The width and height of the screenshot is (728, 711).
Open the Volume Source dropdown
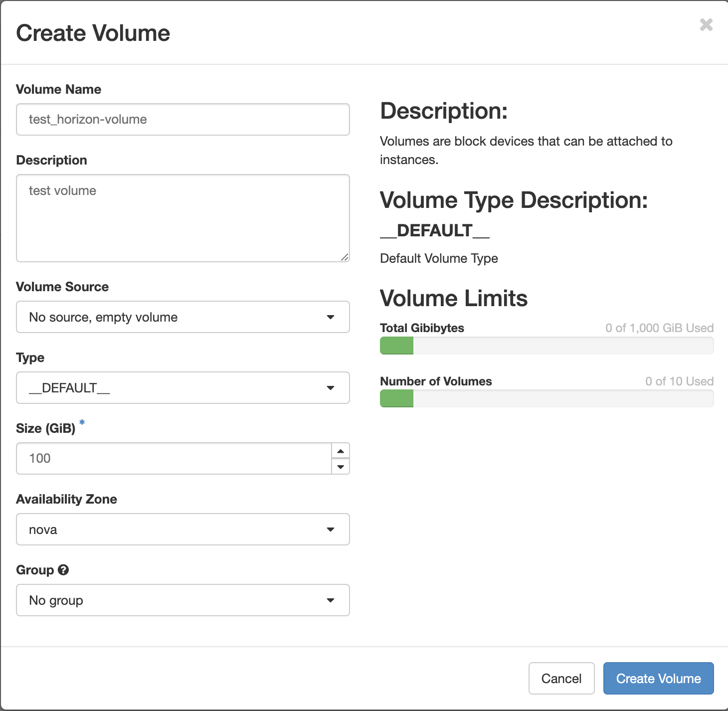click(183, 317)
